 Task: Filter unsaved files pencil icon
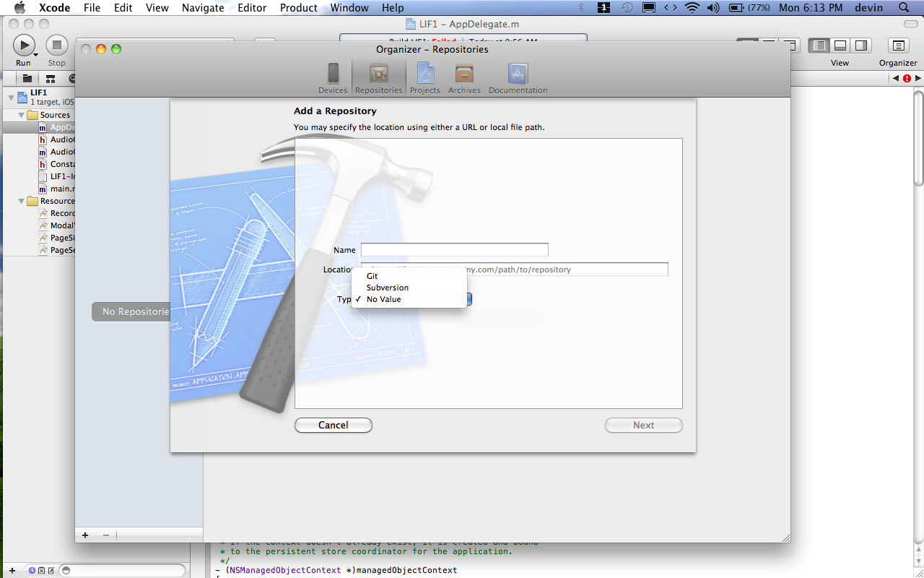point(51,571)
